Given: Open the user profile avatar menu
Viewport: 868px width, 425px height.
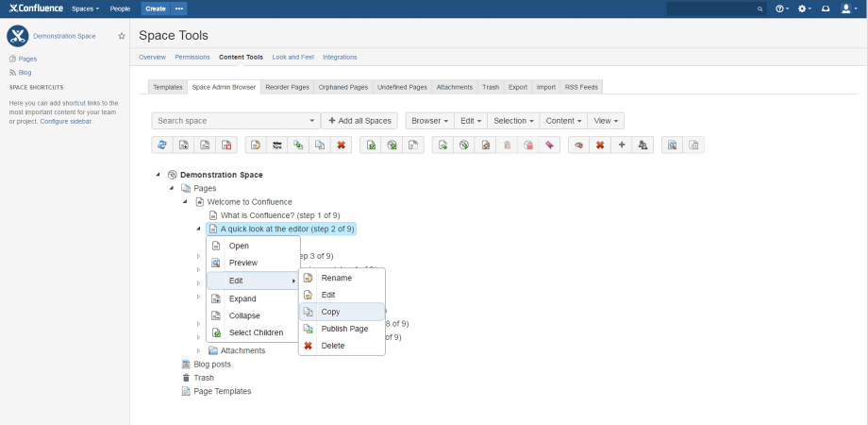Looking at the screenshot, I should click(848, 8).
